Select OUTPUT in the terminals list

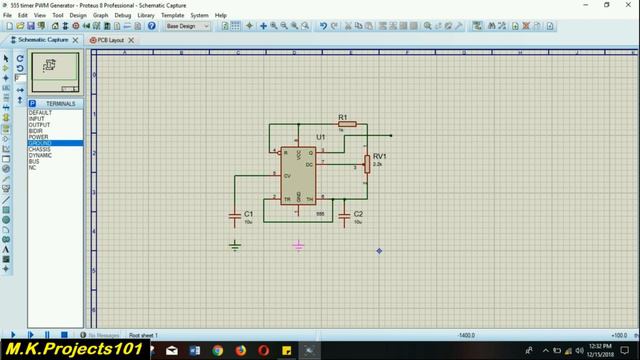[x=56, y=125]
